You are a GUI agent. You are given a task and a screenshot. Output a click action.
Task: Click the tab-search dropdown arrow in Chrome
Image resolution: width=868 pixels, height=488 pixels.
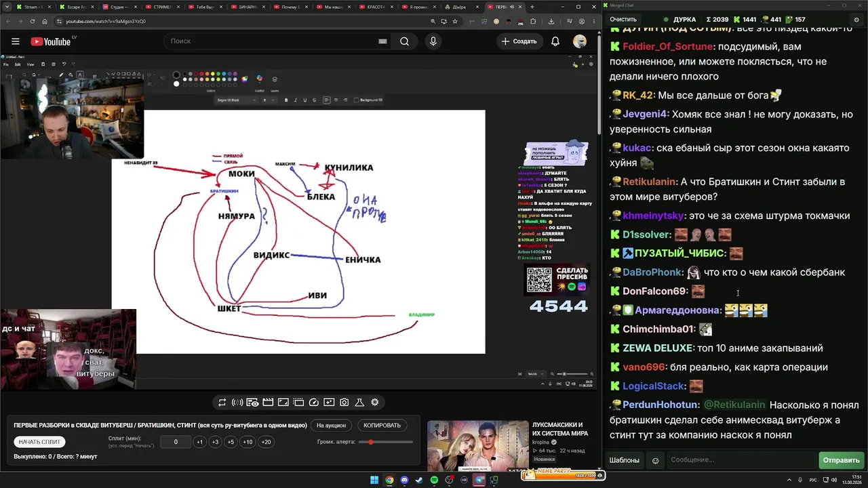click(x=7, y=7)
